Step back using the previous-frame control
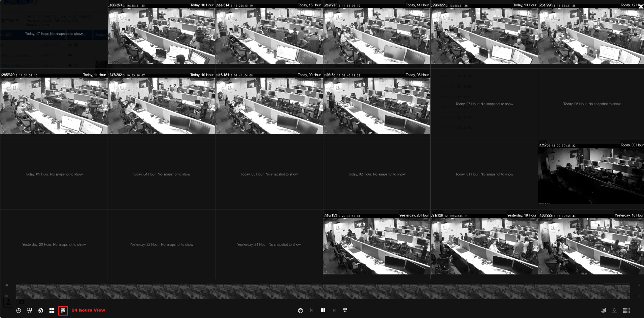This screenshot has width=644, height=318. click(311, 310)
